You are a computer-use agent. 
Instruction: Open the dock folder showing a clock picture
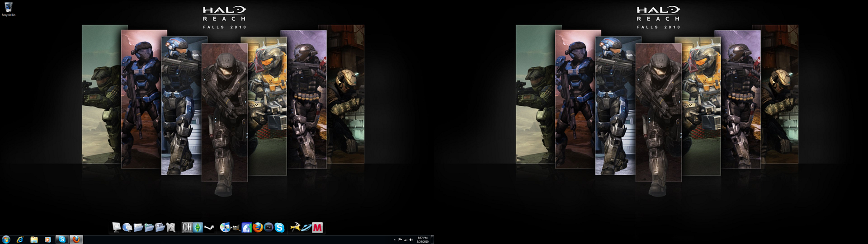click(x=160, y=227)
